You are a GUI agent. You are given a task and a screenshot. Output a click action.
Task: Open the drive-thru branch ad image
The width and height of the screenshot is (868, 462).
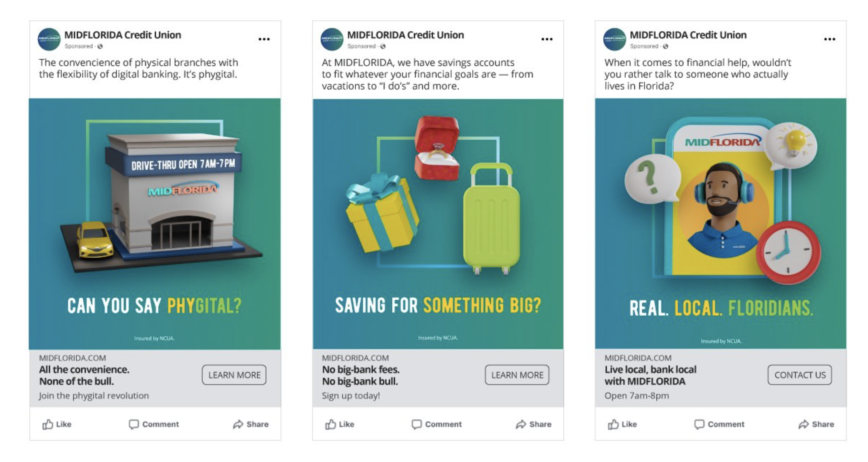155,224
